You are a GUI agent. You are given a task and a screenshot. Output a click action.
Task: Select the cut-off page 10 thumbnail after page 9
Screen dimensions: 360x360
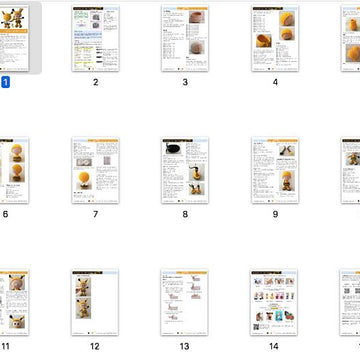(351, 170)
